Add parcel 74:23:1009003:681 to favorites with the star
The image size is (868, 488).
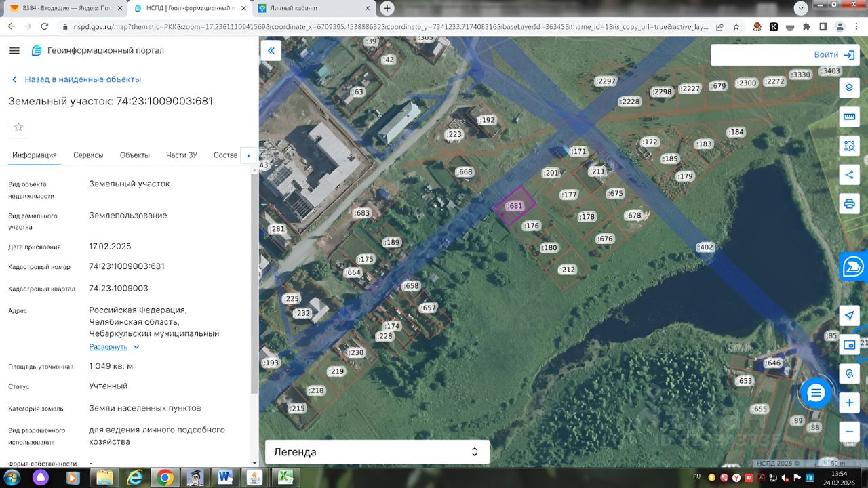18,127
